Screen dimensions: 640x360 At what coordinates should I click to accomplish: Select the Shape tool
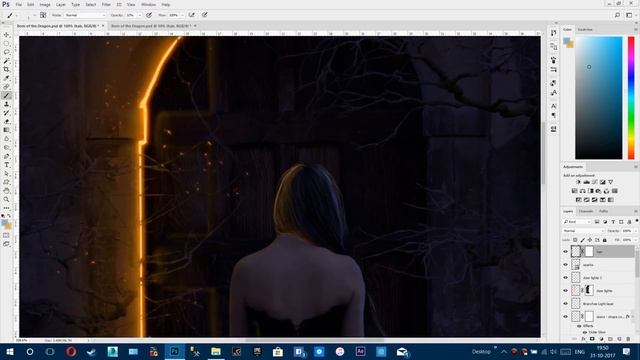[x=6, y=182]
